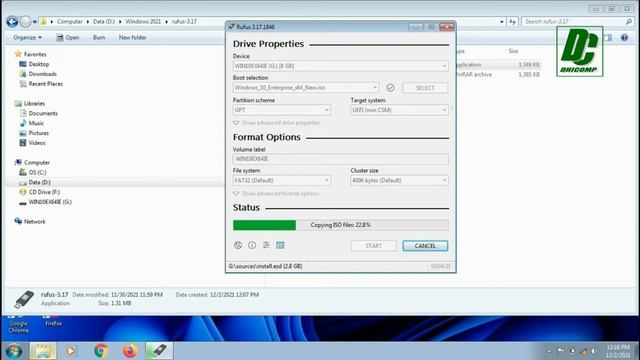Open the Windows Start menu orb

(x=14, y=351)
